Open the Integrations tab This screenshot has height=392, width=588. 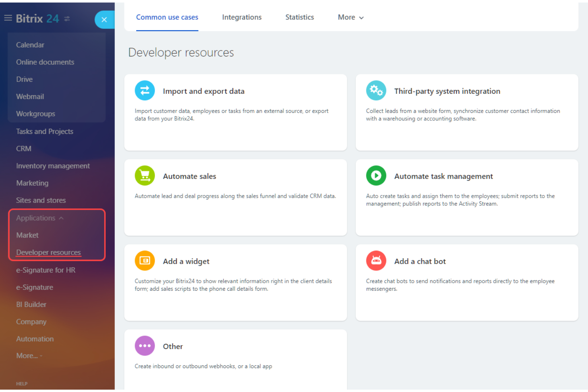pyautogui.click(x=242, y=17)
